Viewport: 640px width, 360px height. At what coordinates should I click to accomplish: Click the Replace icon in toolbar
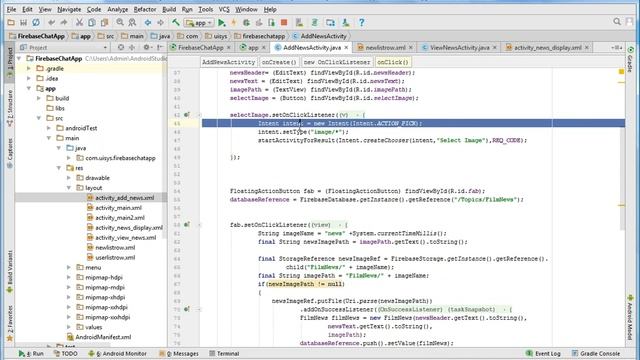coord(132,22)
